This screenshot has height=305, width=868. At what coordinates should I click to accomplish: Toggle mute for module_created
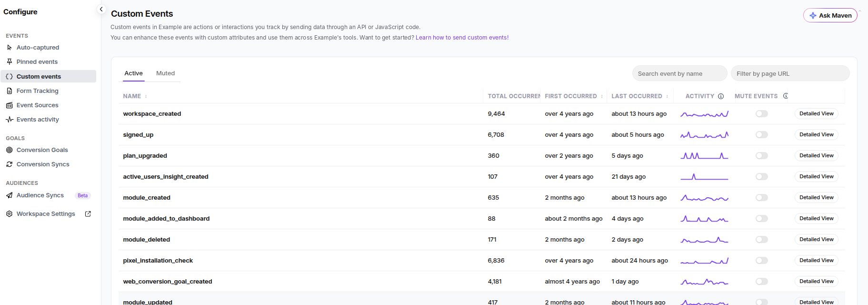point(762,198)
